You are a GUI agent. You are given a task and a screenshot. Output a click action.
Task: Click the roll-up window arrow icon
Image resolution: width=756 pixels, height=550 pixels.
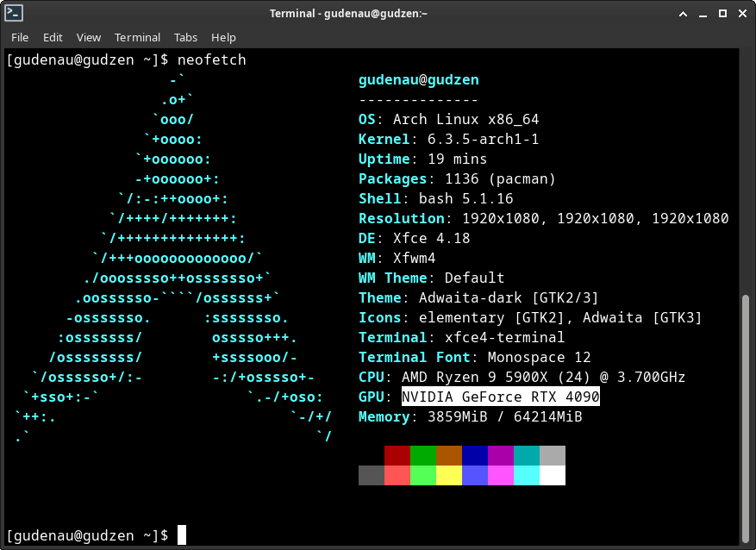(x=683, y=14)
